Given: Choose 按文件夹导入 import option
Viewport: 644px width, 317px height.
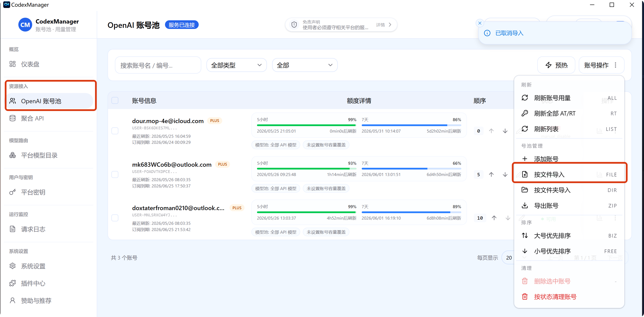Looking at the screenshot, I should pos(569,190).
